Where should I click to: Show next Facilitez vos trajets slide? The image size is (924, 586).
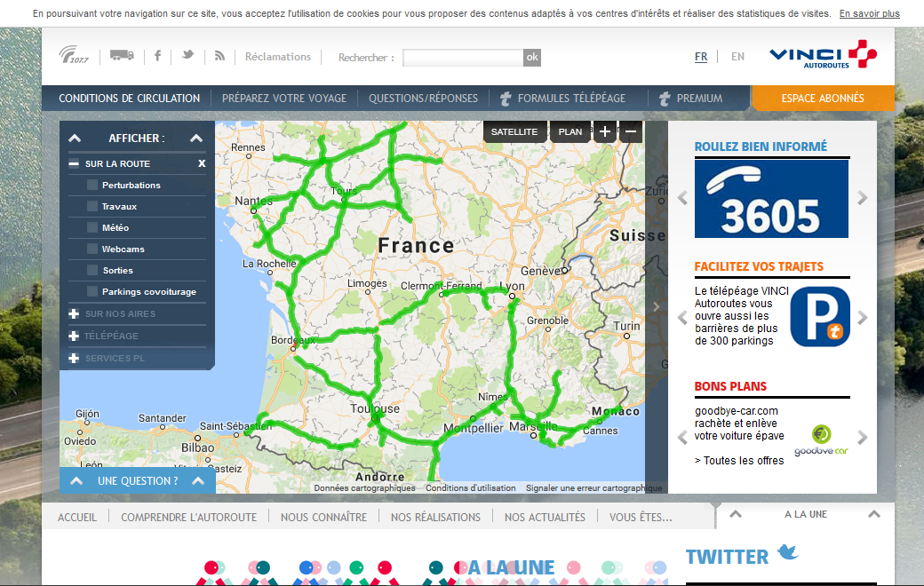(862, 318)
